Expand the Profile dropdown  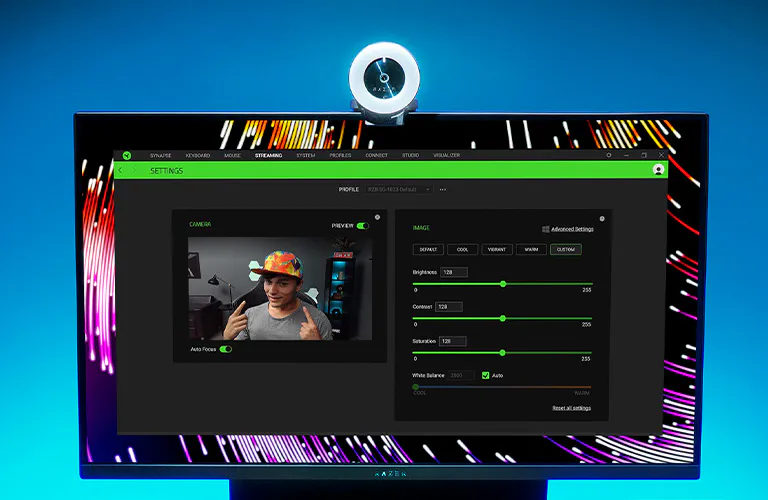click(x=398, y=189)
